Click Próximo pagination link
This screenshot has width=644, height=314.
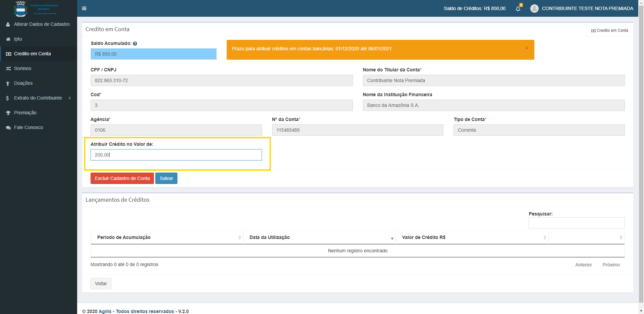coord(611,265)
